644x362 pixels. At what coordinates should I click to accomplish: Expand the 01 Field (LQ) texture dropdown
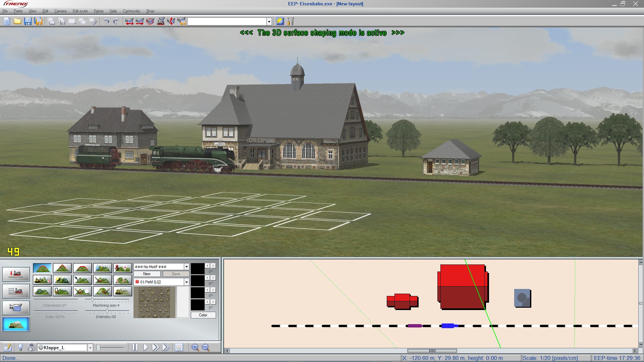point(187,282)
